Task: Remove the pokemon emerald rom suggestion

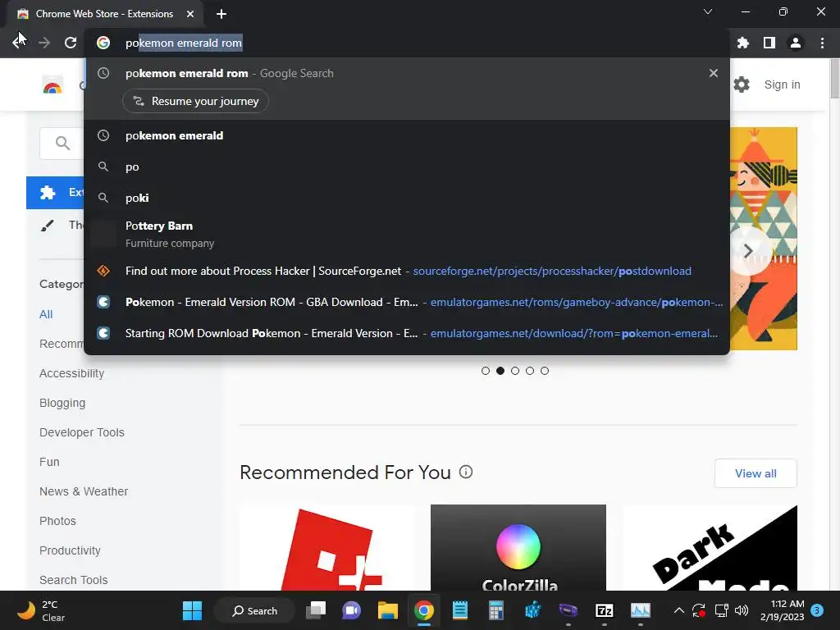Action: pos(714,73)
